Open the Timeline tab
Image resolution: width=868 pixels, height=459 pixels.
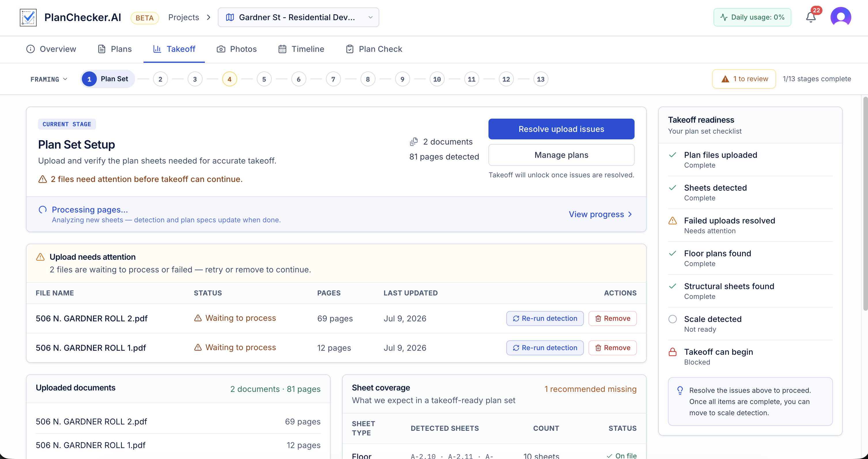[301, 49]
